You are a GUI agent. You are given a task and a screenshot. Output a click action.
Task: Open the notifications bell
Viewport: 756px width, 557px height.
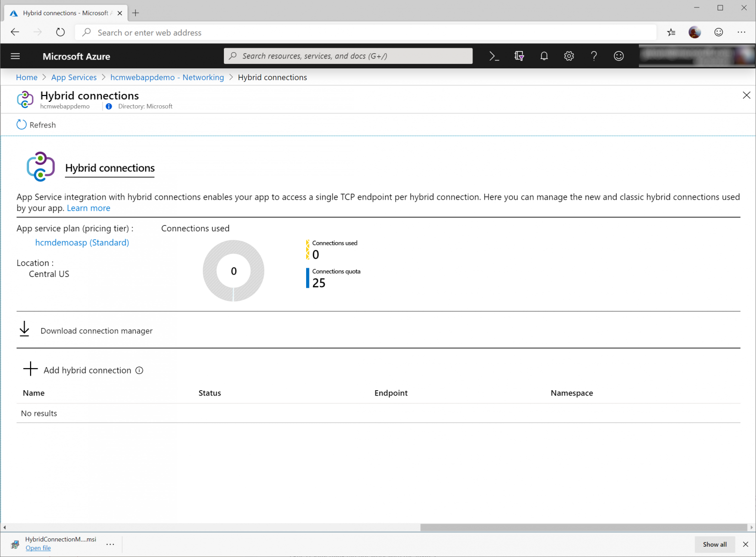pos(544,56)
